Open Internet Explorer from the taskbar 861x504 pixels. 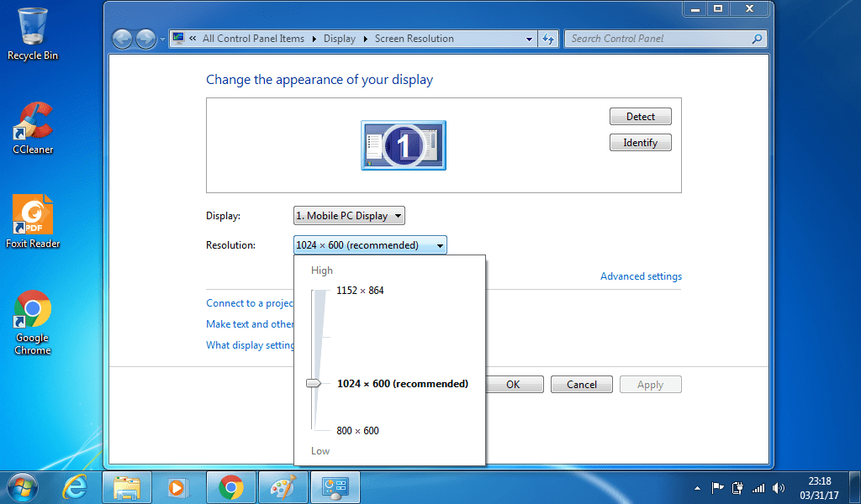(75, 487)
